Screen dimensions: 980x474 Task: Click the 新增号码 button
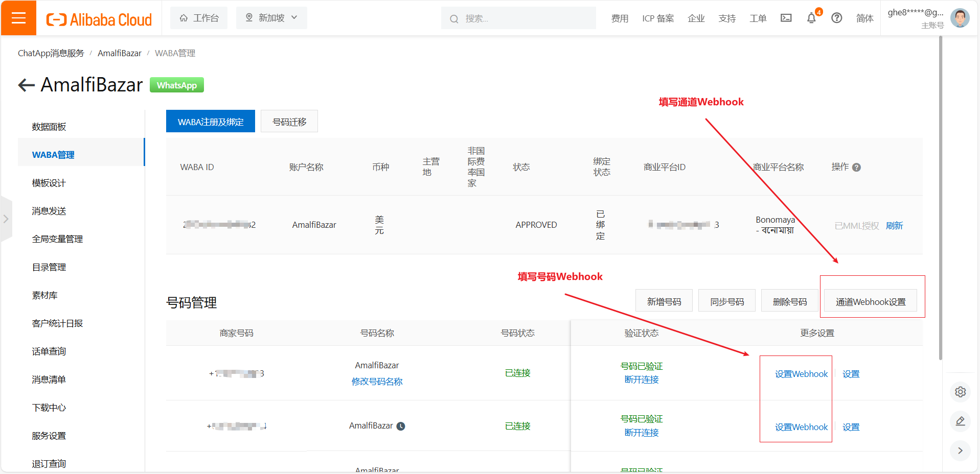[664, 301]
